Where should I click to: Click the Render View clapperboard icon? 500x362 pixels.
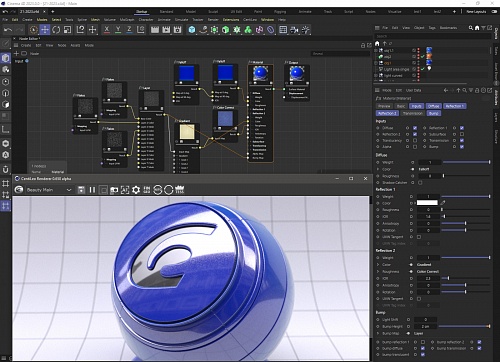click(x=155, y=30)
